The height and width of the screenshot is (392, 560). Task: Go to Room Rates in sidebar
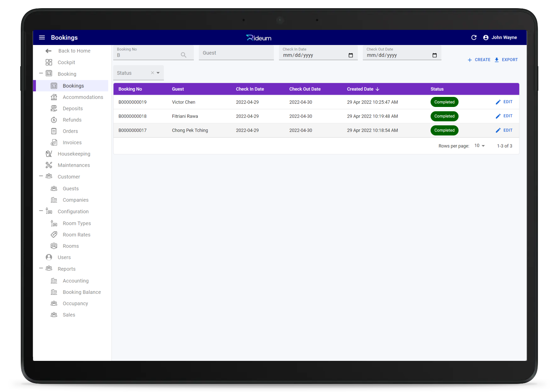click(76, 235)
